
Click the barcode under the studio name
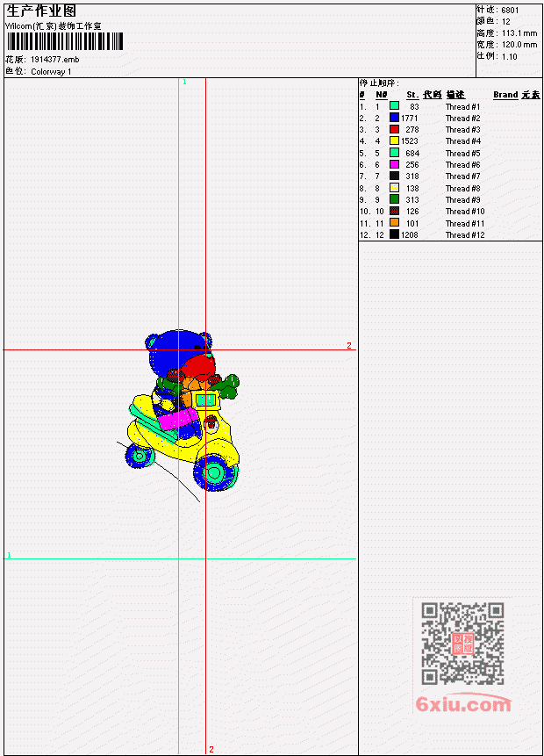[65, 41]
